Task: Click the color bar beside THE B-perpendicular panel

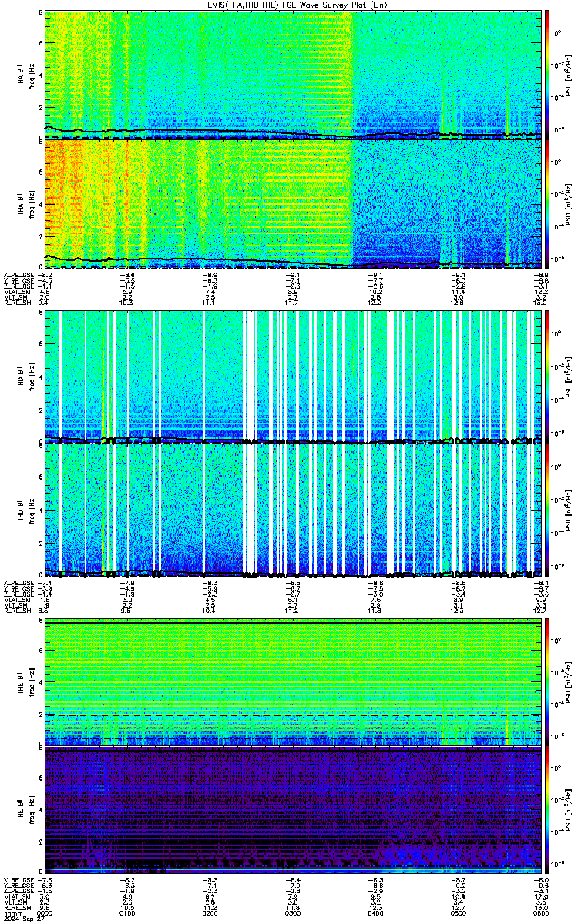Action: (548, 682)
